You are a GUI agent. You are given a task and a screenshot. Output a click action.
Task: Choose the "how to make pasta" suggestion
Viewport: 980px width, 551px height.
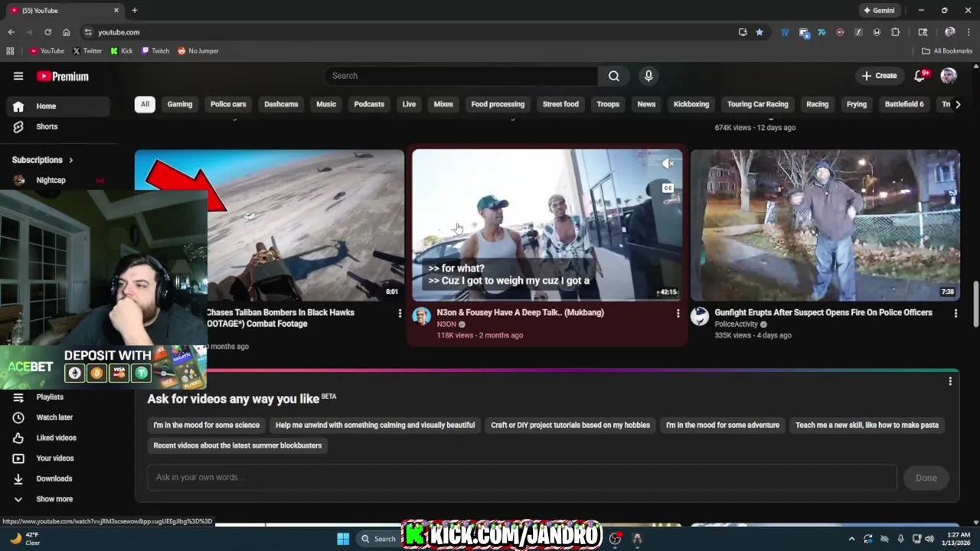pos(867,425)
